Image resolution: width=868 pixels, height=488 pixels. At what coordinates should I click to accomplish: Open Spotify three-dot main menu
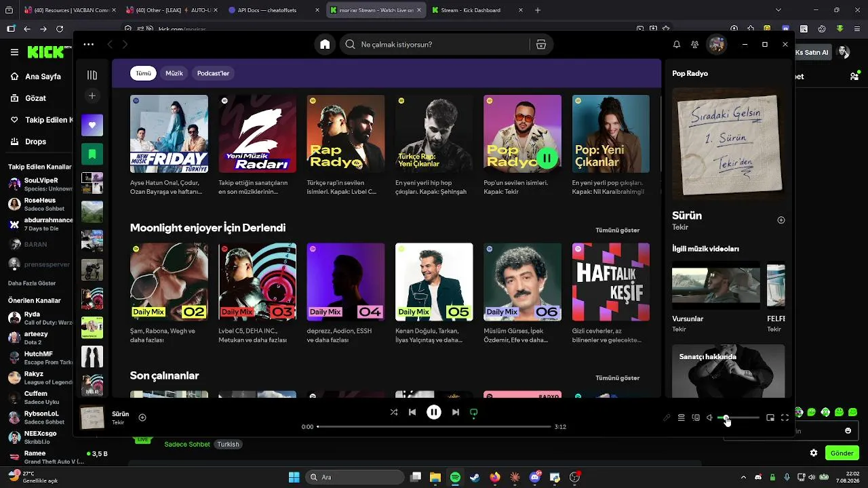pos(89,44)
